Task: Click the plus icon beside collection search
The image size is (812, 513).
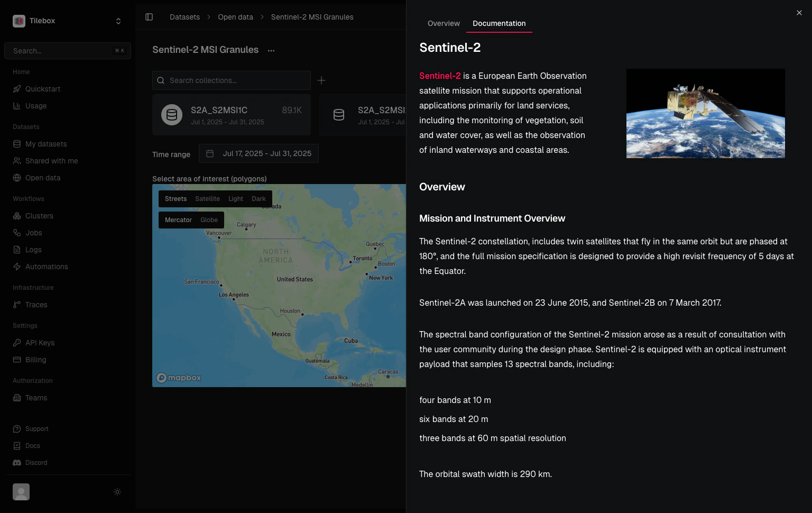Action: click(321, 80)
